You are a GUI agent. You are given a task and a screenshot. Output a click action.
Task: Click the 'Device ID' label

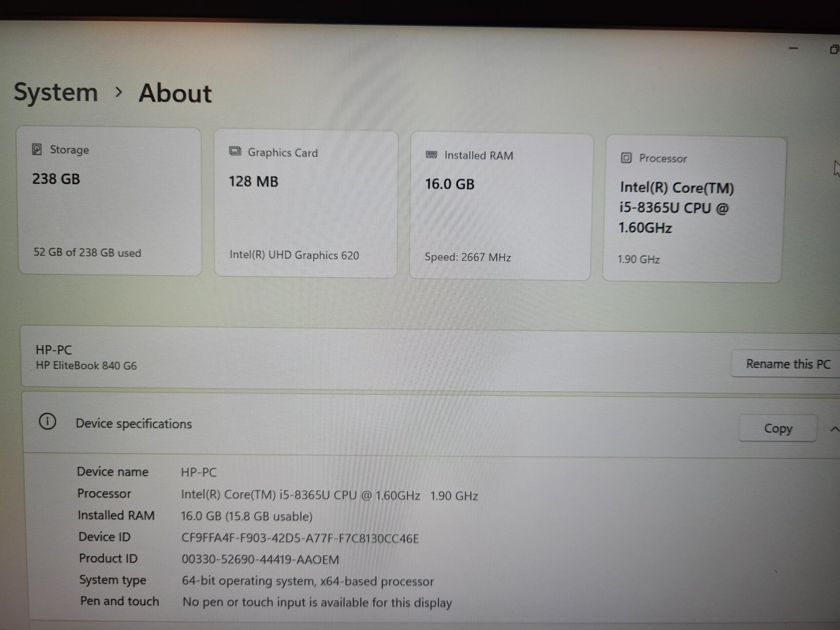click(104, 537)
